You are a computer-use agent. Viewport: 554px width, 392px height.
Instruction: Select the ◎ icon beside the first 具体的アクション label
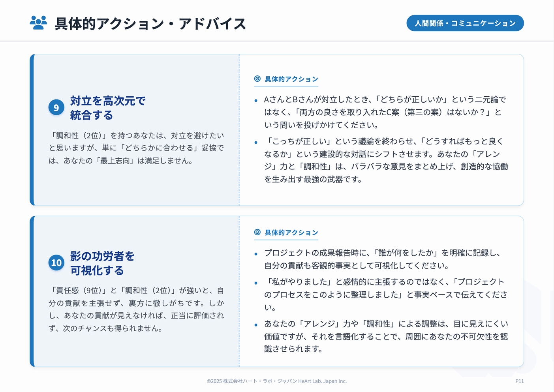click(x=258, y=79)
